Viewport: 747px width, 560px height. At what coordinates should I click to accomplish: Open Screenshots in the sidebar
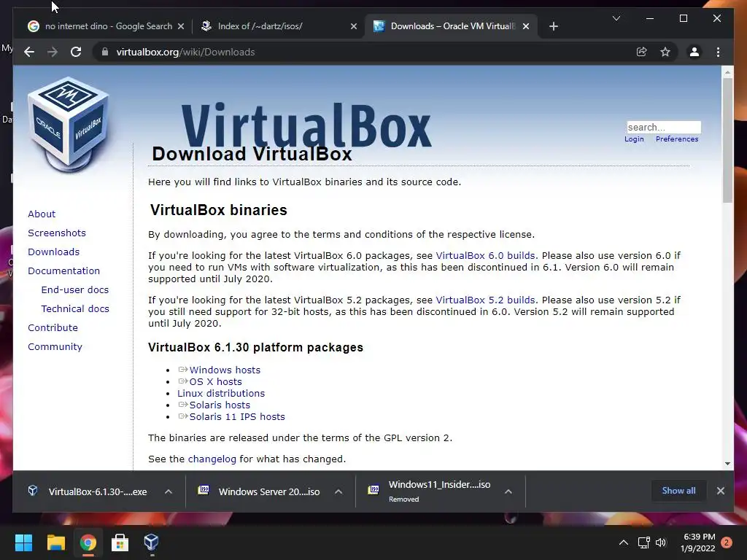(57, 233)
